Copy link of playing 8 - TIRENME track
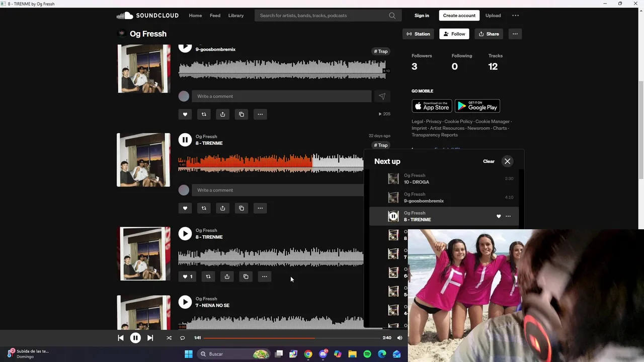 [242, 208]
